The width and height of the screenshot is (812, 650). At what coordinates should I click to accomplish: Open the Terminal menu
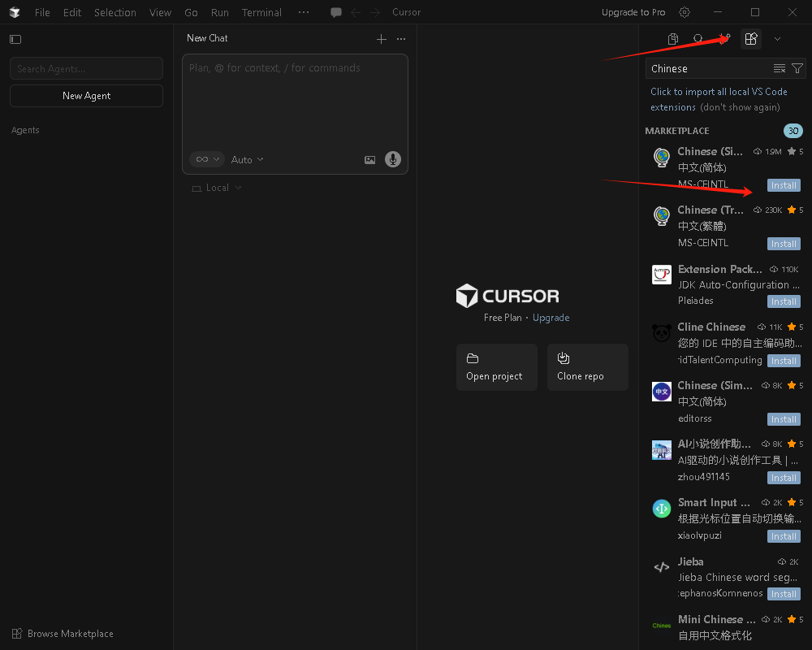coord(261,12)
